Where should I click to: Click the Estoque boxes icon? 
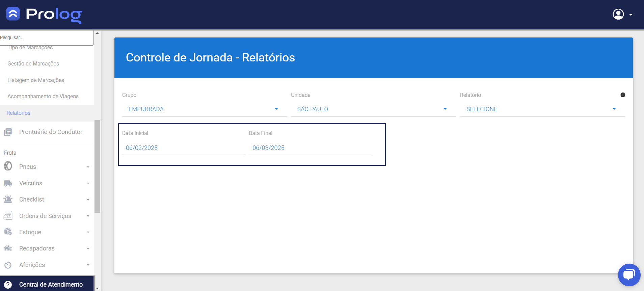point(8,232)
